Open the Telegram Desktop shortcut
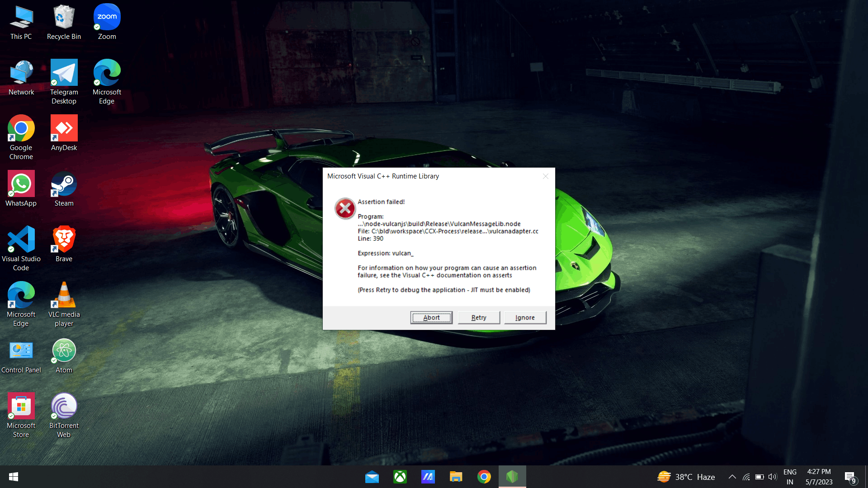This screenshot has height=488, width=868. (x=64, y=81)
